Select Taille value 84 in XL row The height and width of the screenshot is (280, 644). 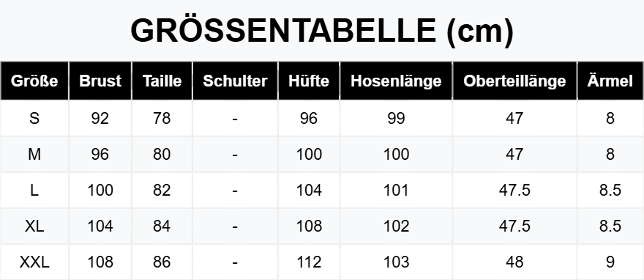[162, 226]
